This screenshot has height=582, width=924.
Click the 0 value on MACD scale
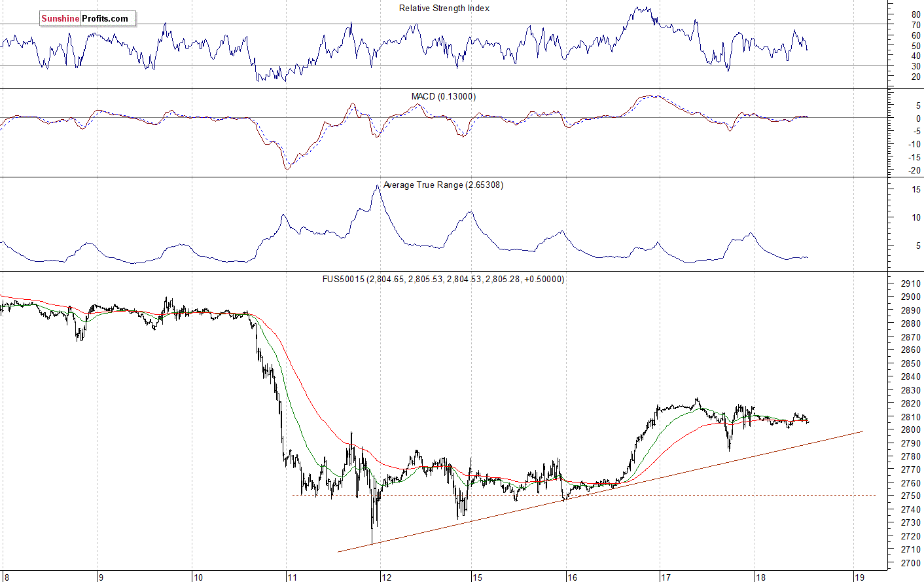pyautogui.click(x=919, y=118)
